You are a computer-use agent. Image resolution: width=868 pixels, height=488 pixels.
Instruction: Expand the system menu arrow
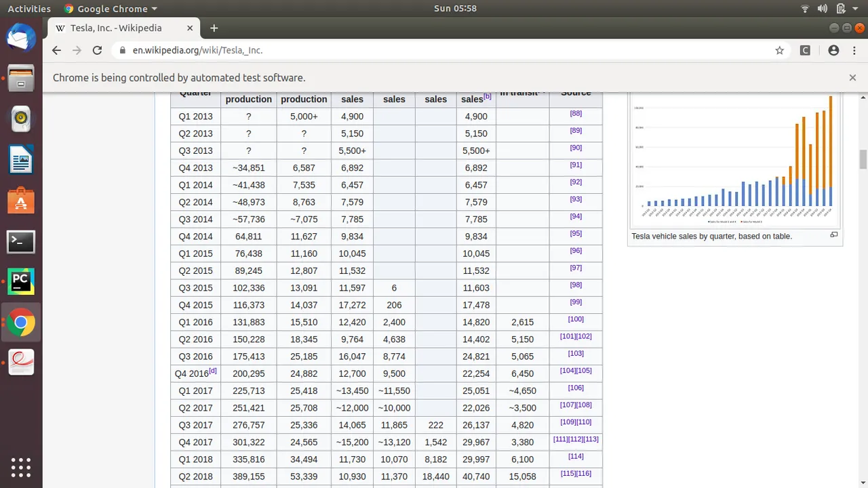tap(855, 9)
